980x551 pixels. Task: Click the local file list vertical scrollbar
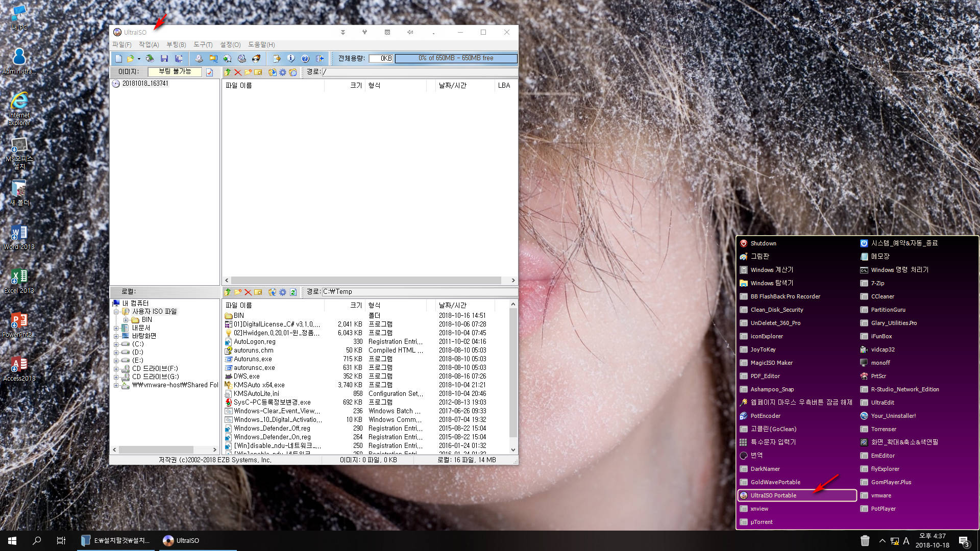click(513, 372)
